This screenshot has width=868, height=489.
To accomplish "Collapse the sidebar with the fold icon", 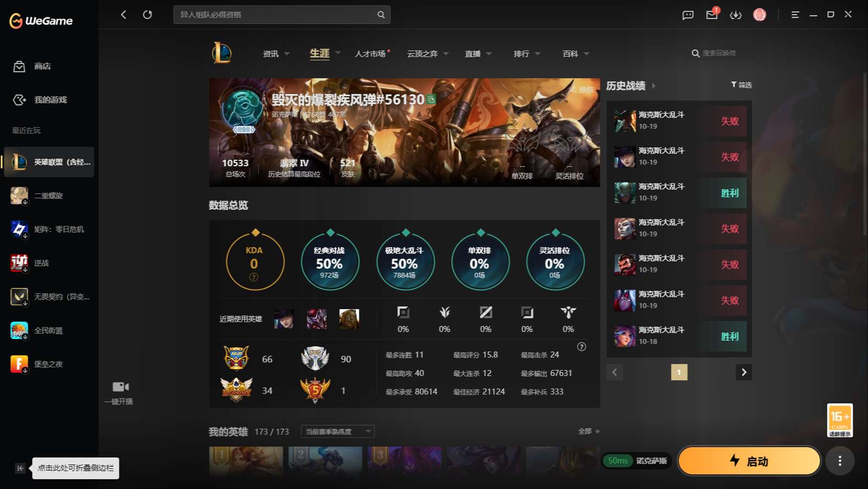I will (x=20, y=468).
